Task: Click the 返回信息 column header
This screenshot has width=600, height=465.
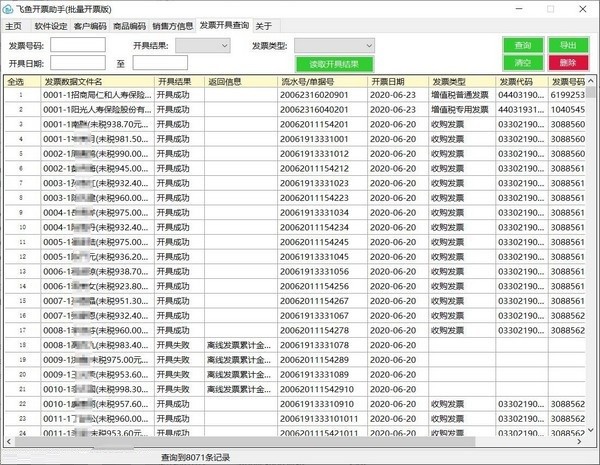Action: [241, 82]
